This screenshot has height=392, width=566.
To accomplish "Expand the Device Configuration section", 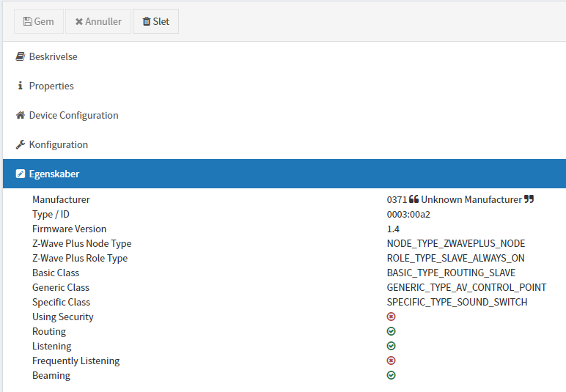I will 73,115.
